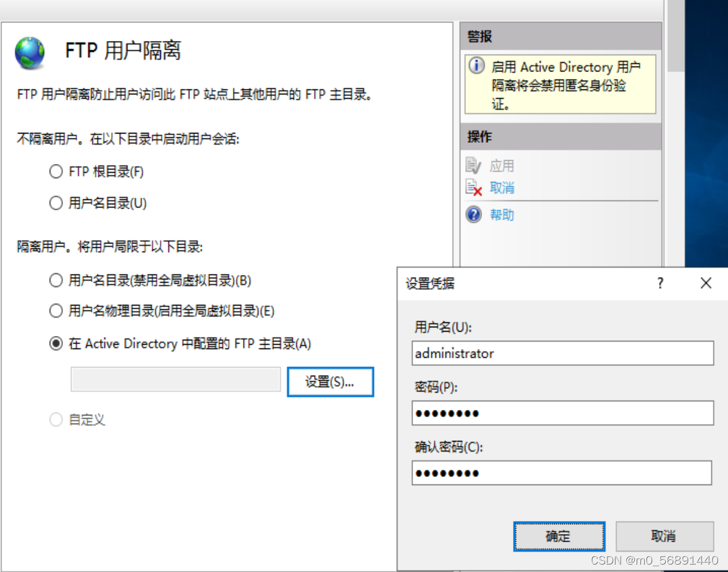The image size is (728, 572).
Task: Click the 用户名 field containing administrator
Action: pos(562,353)
